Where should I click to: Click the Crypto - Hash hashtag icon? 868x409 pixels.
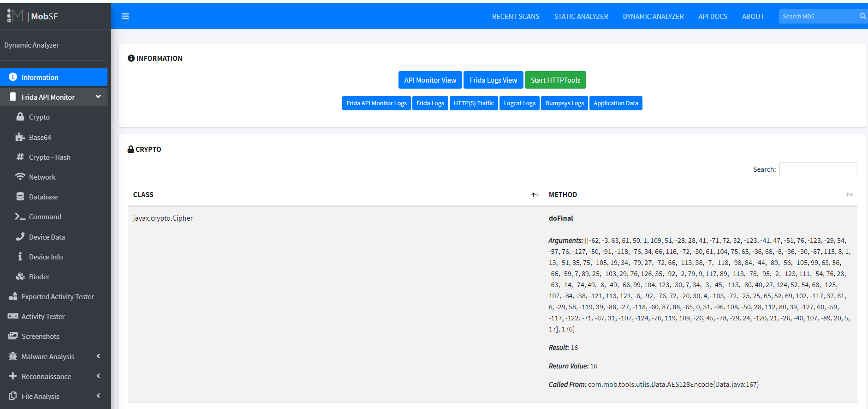pos(20,157)
